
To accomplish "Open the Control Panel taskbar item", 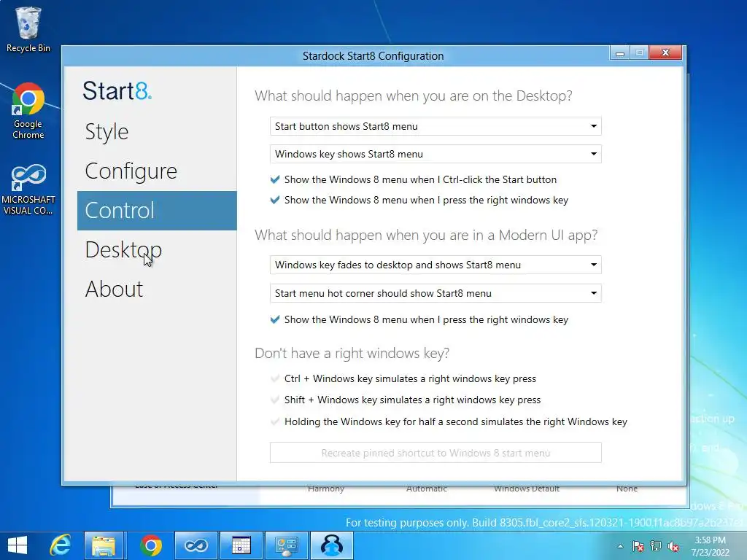I will [x=286, y=545].
